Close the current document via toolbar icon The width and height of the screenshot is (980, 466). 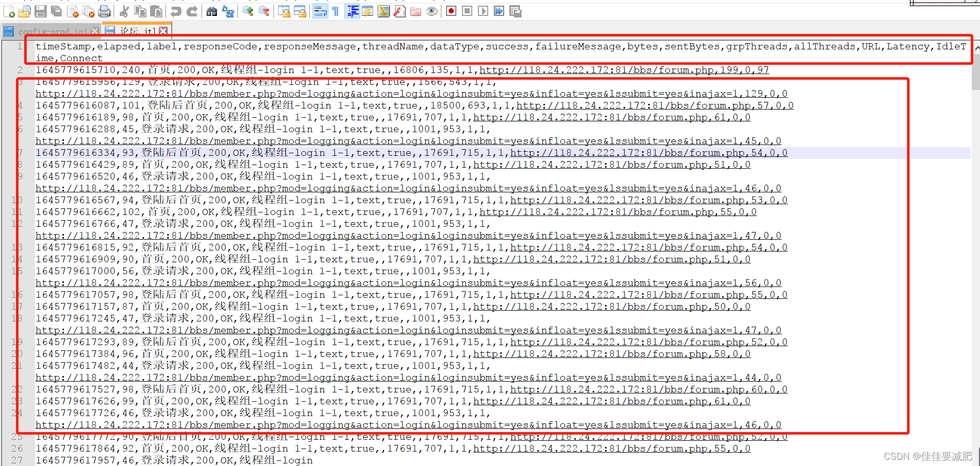pos(72,11)
